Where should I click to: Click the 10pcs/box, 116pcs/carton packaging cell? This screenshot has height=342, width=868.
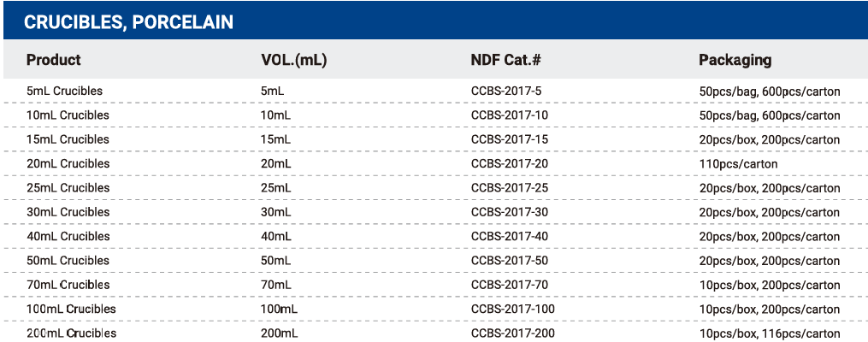click(x=770, y=333)
